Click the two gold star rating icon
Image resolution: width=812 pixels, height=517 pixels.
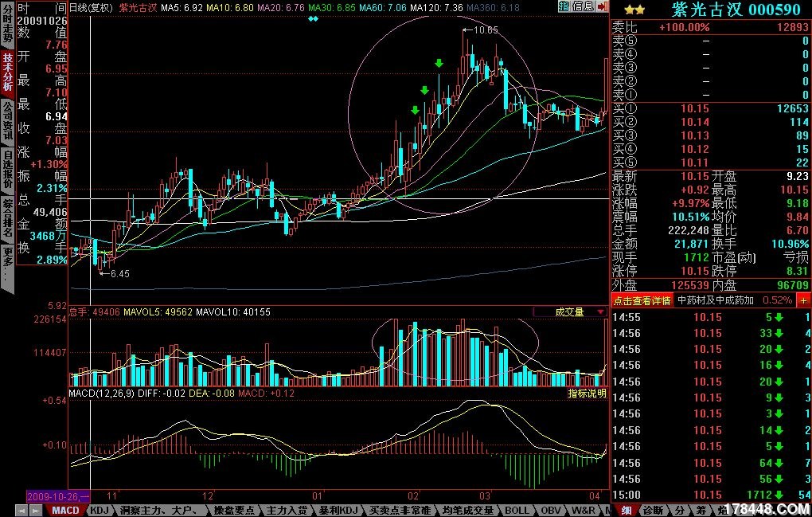pos(634,10)
